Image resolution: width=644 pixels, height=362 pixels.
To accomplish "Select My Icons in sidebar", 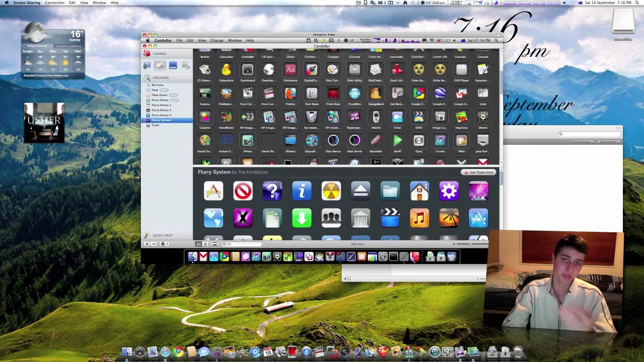I will tap(157, 85).
